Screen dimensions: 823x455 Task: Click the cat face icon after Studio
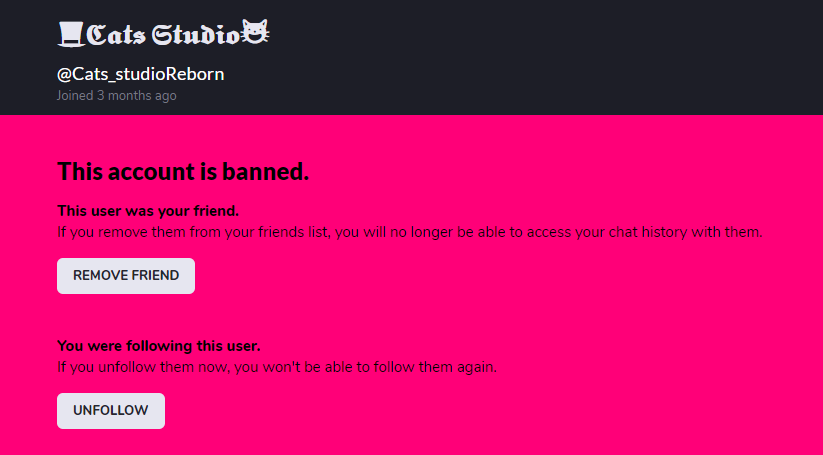click(x=256, y=32)
